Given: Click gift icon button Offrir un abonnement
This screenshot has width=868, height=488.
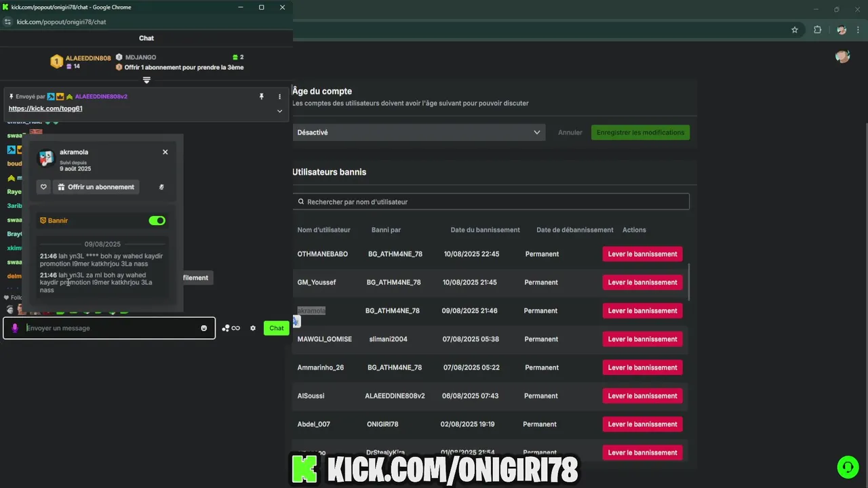Looking at the screenshot, I should click(96, 187).
